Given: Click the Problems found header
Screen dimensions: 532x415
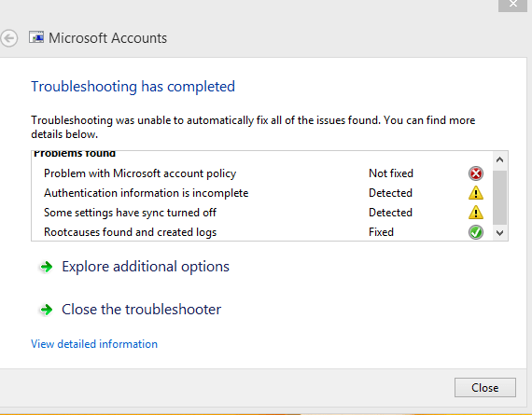Looking at the screenshot, I should (x=75, y=154).
